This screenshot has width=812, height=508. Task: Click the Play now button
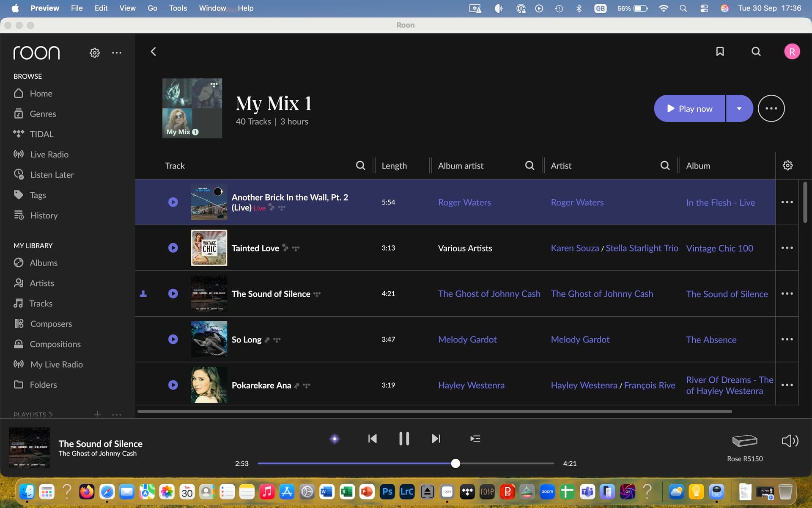point(690,109)
